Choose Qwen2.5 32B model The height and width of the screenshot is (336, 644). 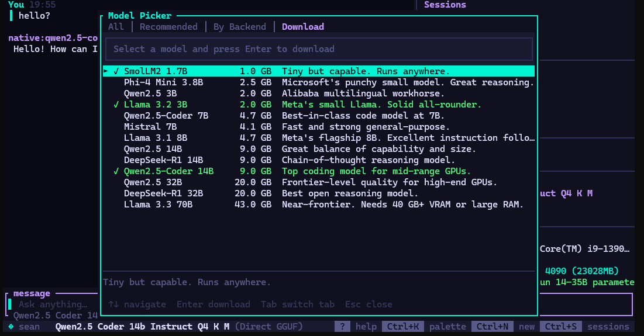click(x=319, y=182)
